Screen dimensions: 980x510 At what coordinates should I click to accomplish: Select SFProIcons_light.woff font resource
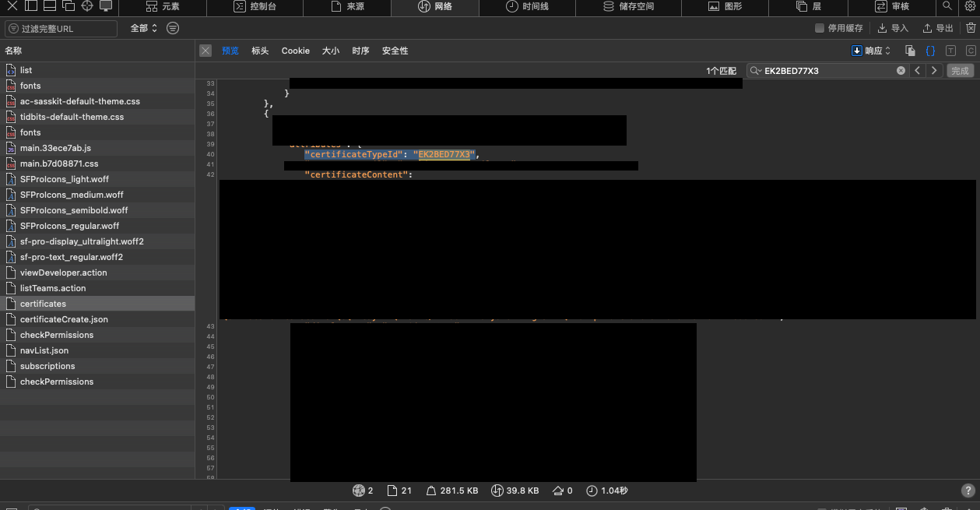pos(97,179)
